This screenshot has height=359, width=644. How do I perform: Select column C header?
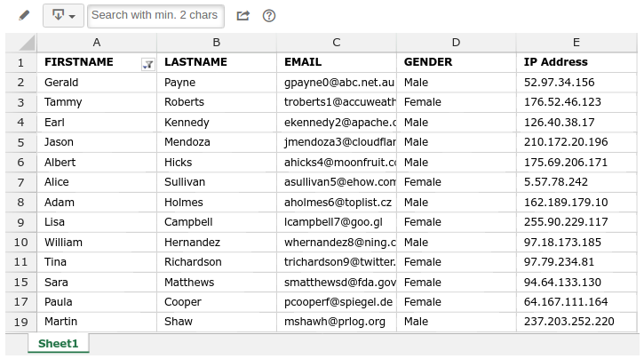(x=337, y=43)
